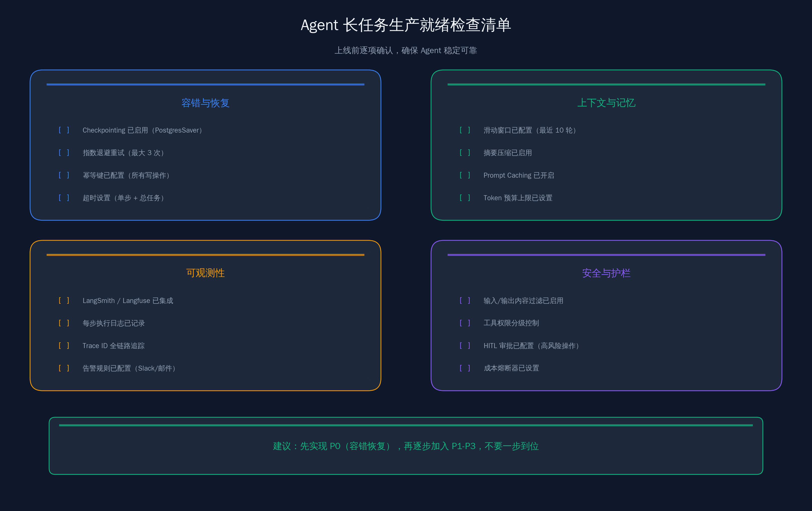
Task: Click the text HITL 审批已配置（高风险操作）
Action: [532, 346]
